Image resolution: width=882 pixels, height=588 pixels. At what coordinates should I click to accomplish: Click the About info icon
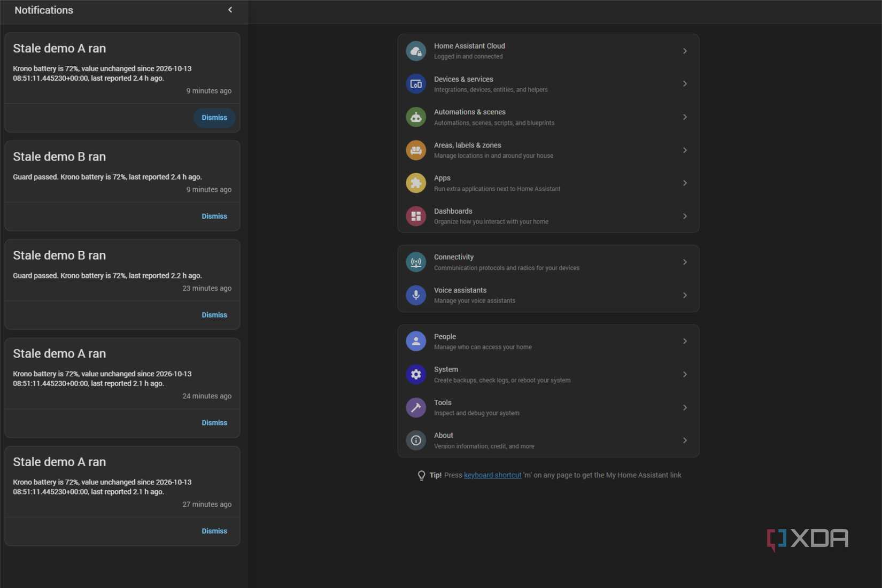coord(416,440)
